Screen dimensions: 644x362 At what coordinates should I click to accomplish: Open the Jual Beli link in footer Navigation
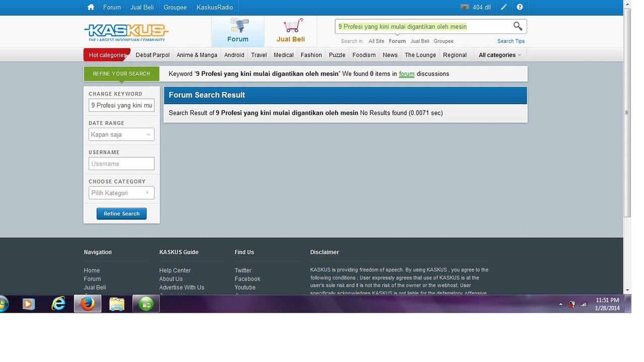(x=95, y=288)
